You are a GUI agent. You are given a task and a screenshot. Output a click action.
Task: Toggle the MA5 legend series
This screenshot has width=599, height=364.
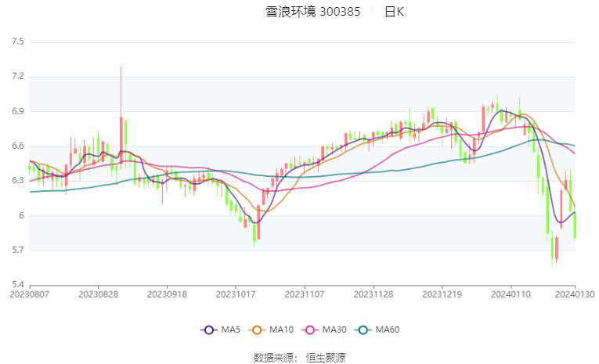pyautogui.click(x=221, y=330)
